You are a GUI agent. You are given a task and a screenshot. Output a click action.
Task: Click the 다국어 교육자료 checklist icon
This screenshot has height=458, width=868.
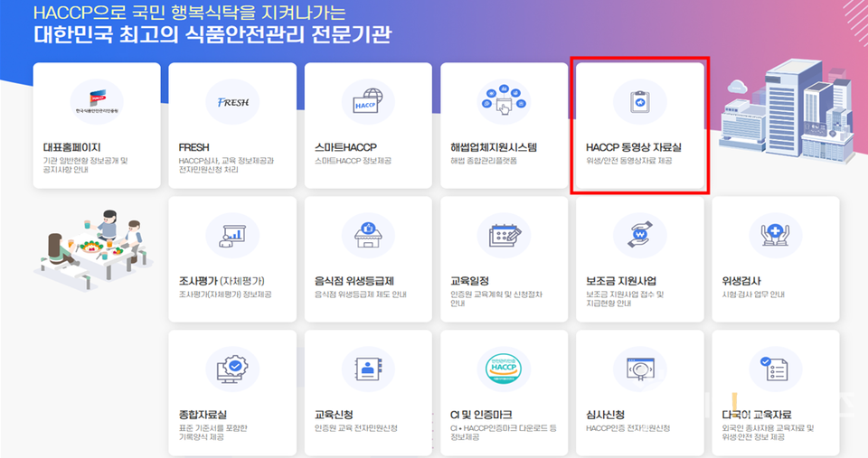[776, 369]
